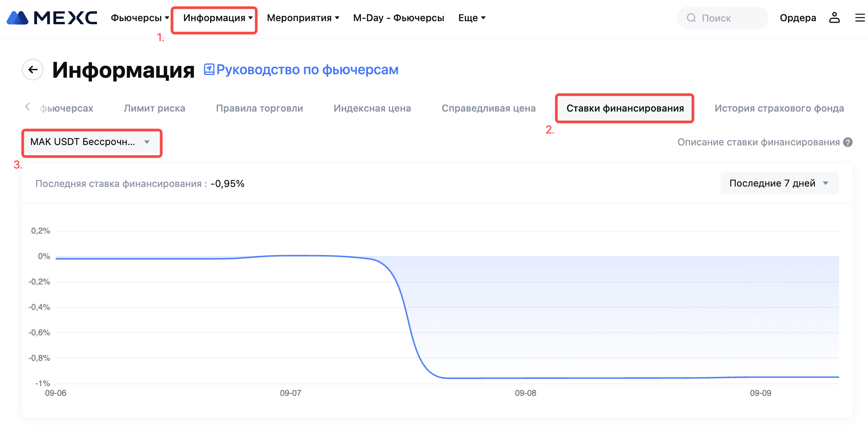Click the MEXC logo
The width and height of the screenshot is (868, 427).
(x=52, y=18)
